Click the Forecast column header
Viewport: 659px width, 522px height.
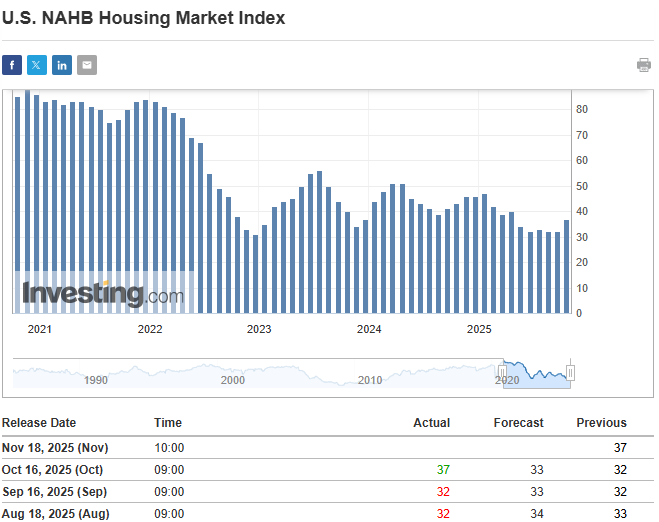(x=518, y=423)
